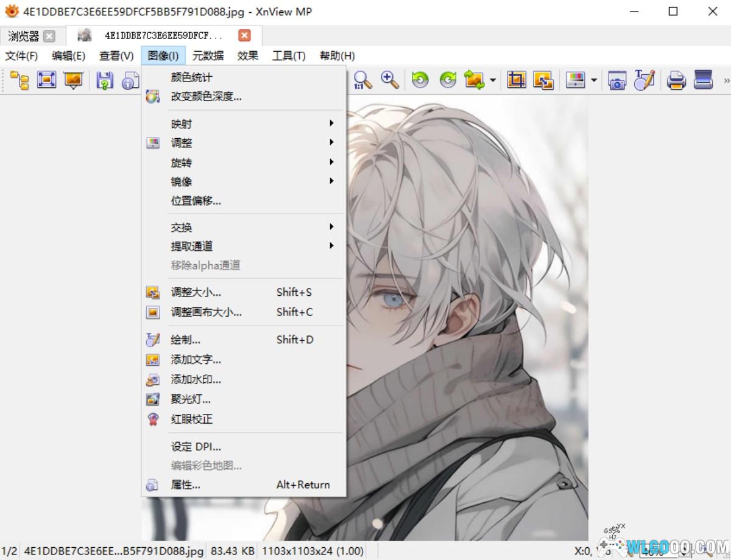The width and height of the screenshot is (731, 560).
Task: Open the 效果 menu in menu bar
Action: [247, 56]
